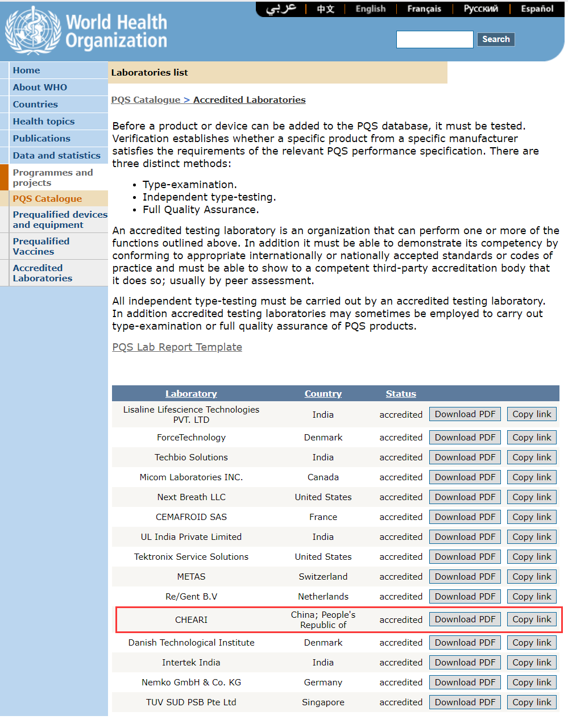Open Programmes and projects sidebar item

click(53, 178)
